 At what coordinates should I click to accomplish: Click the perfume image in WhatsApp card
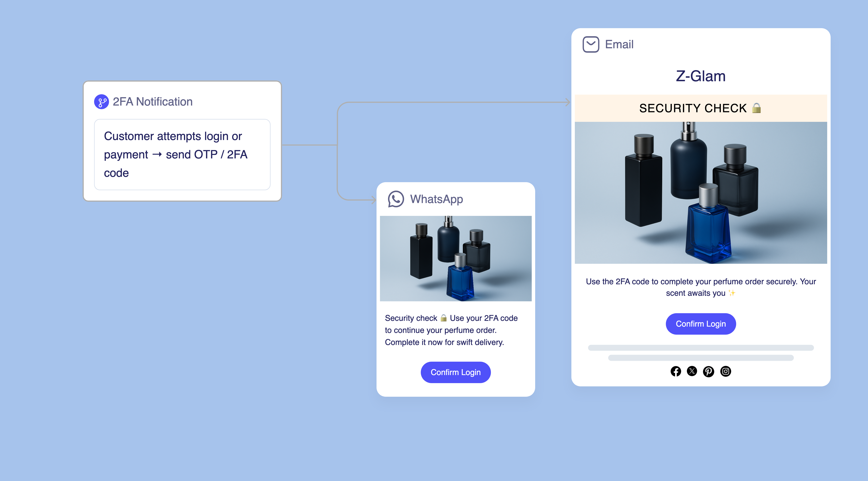pos(456,258)
